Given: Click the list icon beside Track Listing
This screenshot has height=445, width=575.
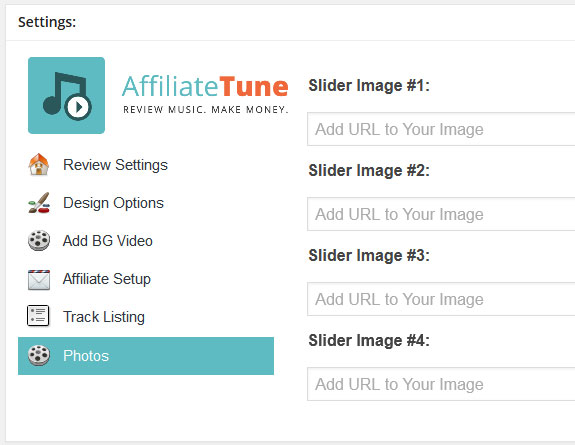Looking at the screenshot, I should tap(38, 316).
